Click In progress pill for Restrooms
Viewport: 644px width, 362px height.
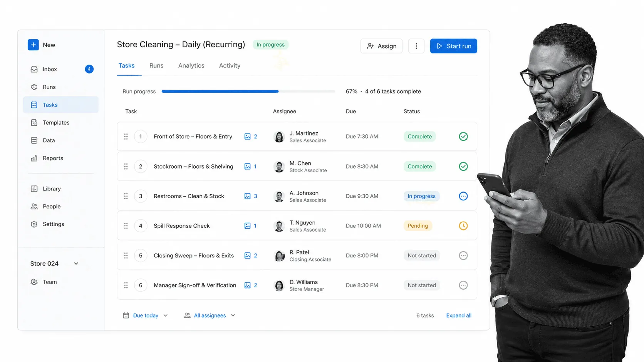(x=421, y=196)
